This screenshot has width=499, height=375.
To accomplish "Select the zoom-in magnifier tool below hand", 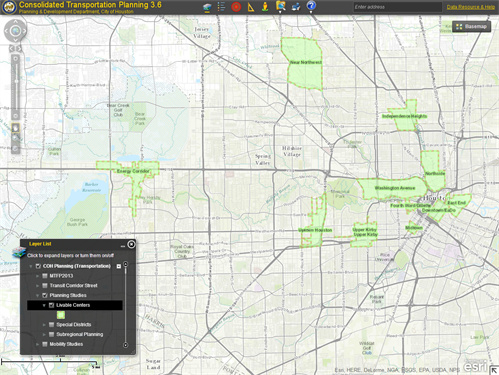I will [16, 138].
